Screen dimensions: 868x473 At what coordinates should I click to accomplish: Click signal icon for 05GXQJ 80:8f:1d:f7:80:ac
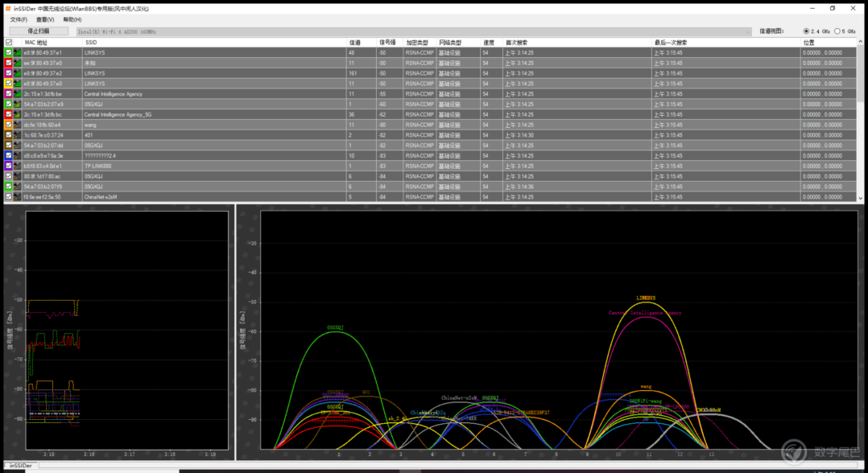click(x=17, y=176)
